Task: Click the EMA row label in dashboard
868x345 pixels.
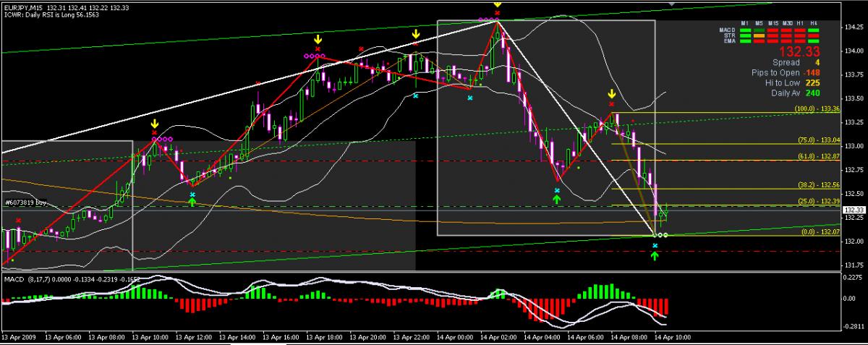Action: (730, 41)
